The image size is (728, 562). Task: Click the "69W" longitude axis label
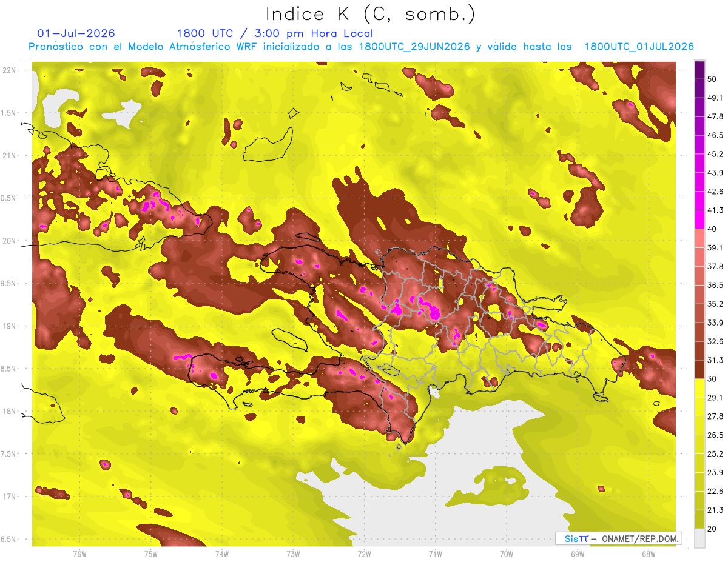[x=577, y=554]
